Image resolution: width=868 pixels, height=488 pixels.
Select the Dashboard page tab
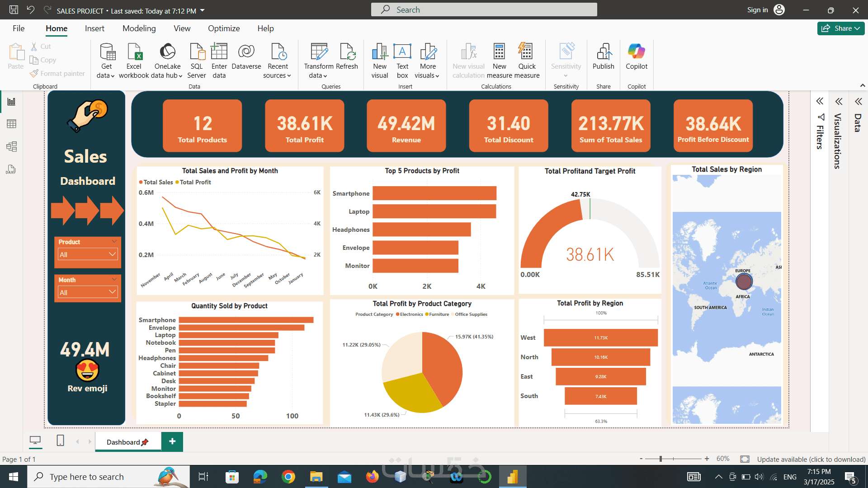tap(127, 442)
